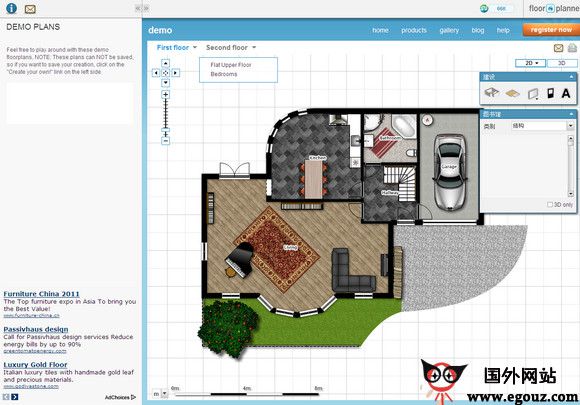Click the Kitchen room label
The image size is (580, 405).
(x=317, y=158)
